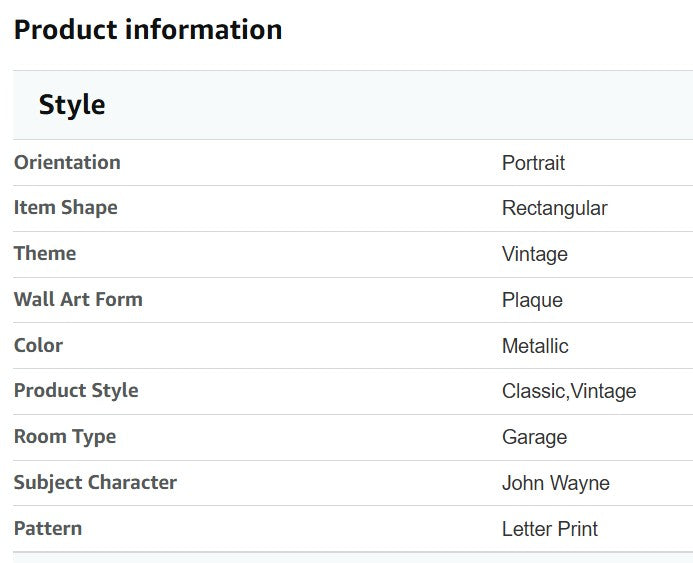Select the Product Style label
The width and height of the screenshot is (693, 563).
point(76,391)
